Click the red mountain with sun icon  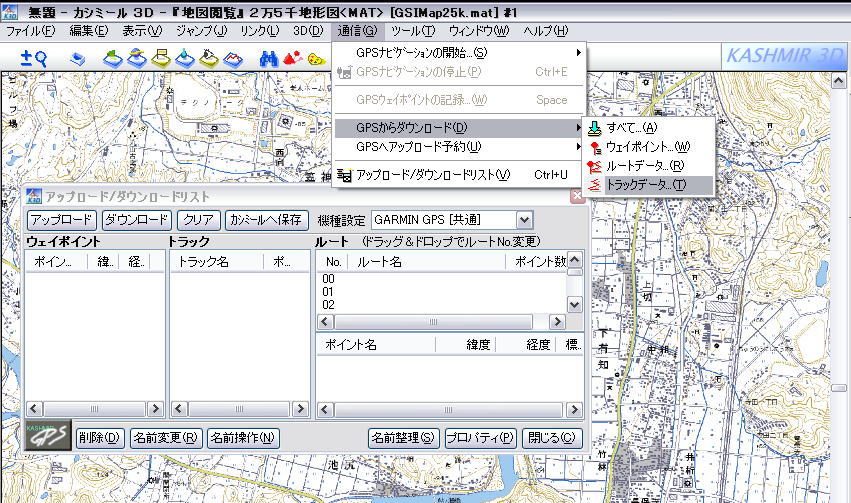point(293,58)
